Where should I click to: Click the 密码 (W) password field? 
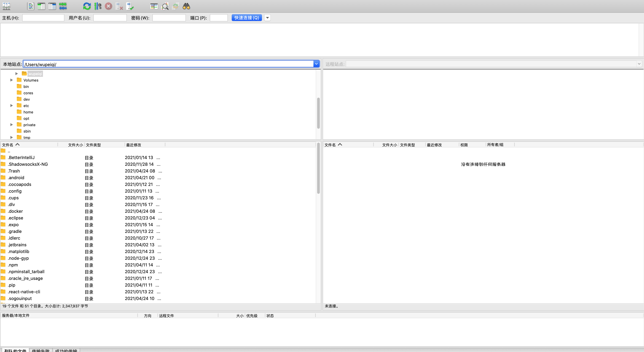pyautogui.click(x=169, y=18)
